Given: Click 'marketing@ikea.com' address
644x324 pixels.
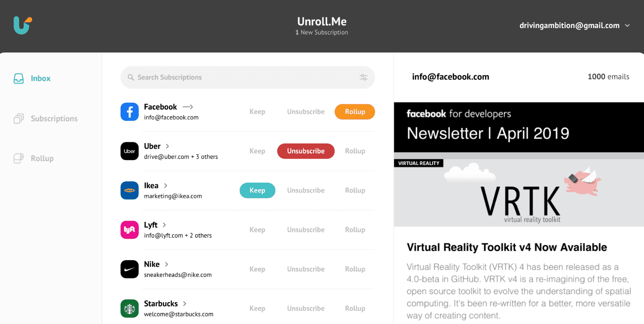Looking at the screenshot, I should tap(173, 196).
